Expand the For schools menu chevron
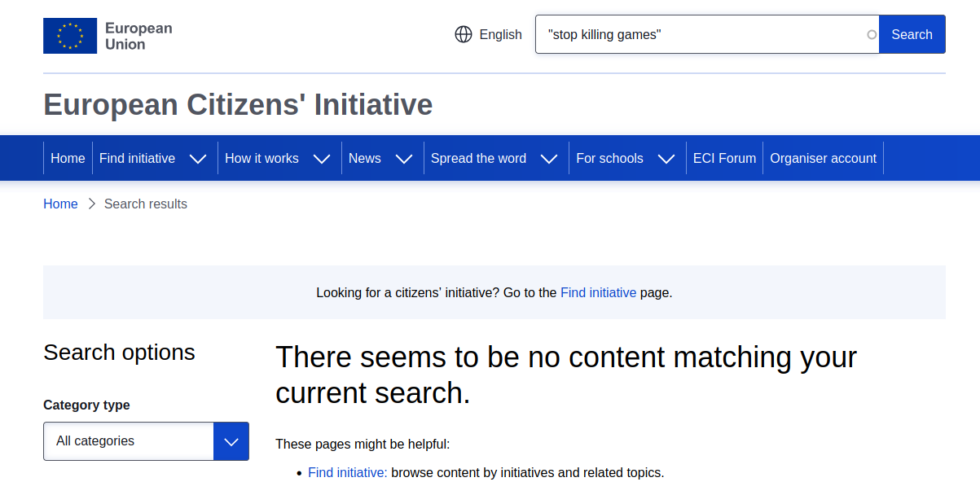This screenshot has width=980, height=482. coord(666,159)
